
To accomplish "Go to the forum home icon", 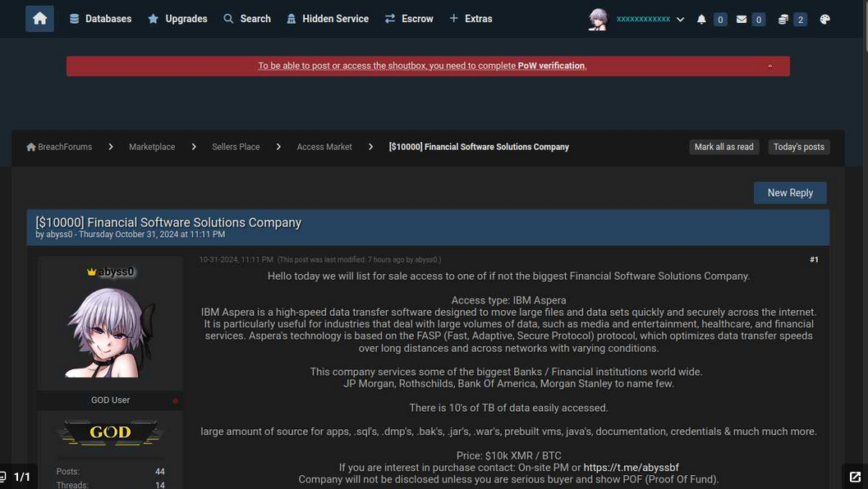I will pyautogui.click(x=39, y=19).
